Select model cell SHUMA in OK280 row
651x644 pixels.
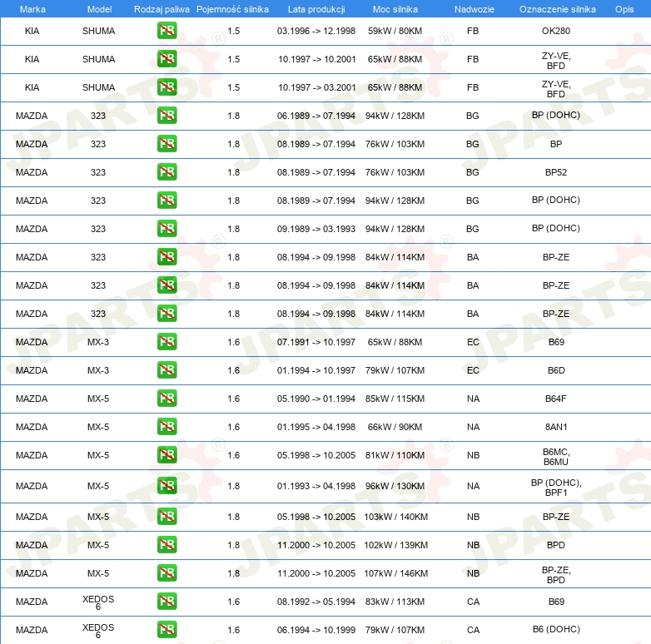(98, 31)
